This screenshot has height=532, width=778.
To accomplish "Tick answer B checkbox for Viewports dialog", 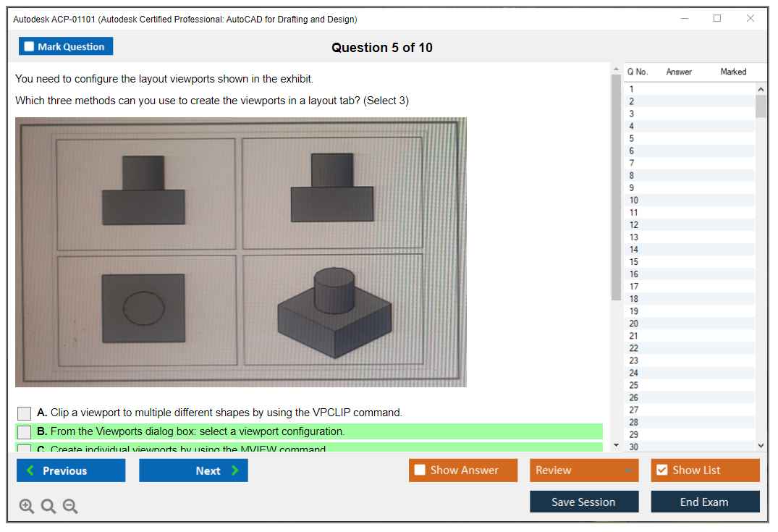I will tap(25, 432).
